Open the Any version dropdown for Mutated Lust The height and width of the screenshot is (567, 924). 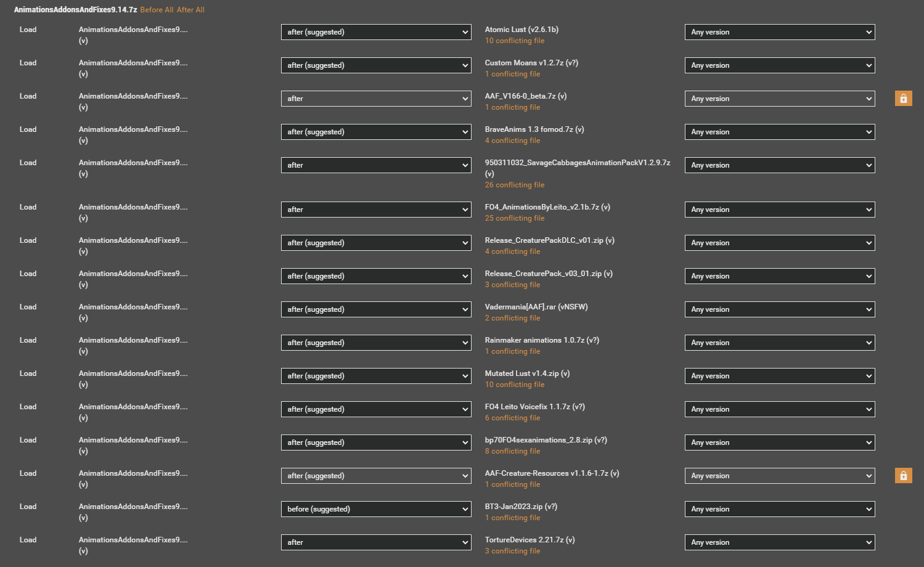click(779, 375)
